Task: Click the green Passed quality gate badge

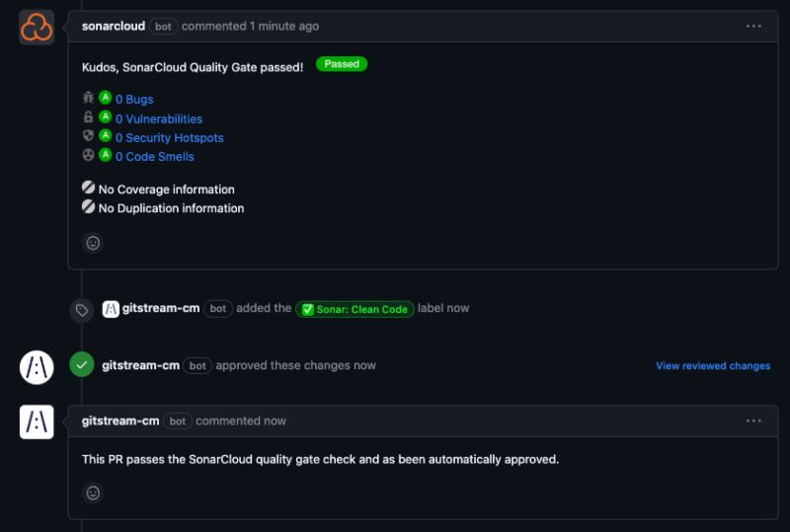Action: pyautogui.click(x=342, y=64)
